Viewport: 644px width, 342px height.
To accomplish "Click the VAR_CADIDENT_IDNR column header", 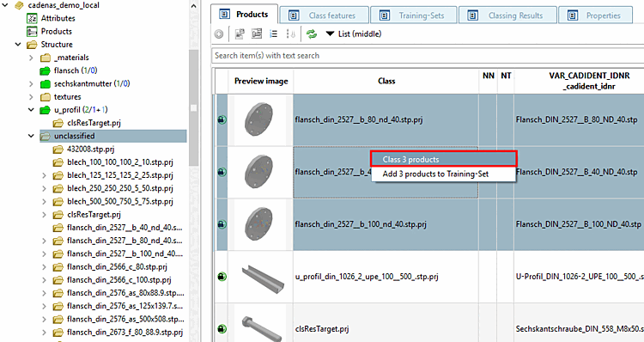I will point(579,81).
